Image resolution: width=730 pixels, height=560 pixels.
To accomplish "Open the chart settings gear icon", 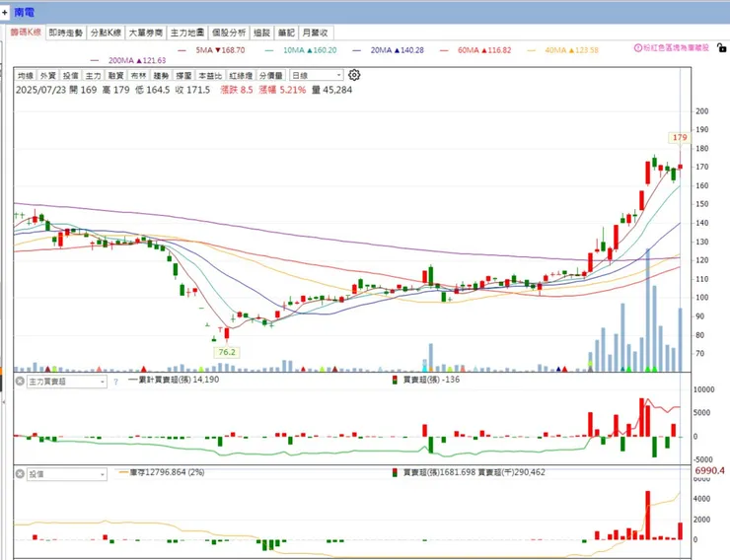I will point(354,75).
